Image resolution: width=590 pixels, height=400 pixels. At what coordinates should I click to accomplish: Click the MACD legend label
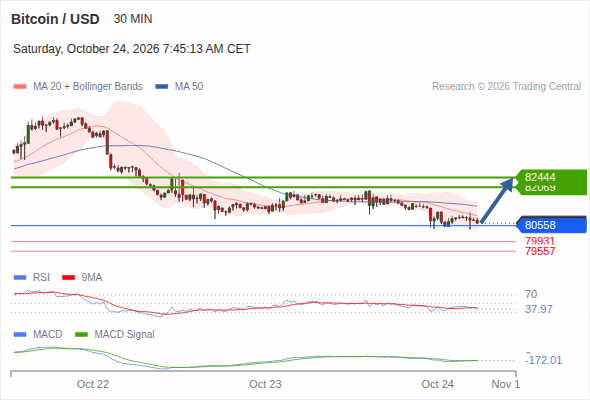[48, 335]
